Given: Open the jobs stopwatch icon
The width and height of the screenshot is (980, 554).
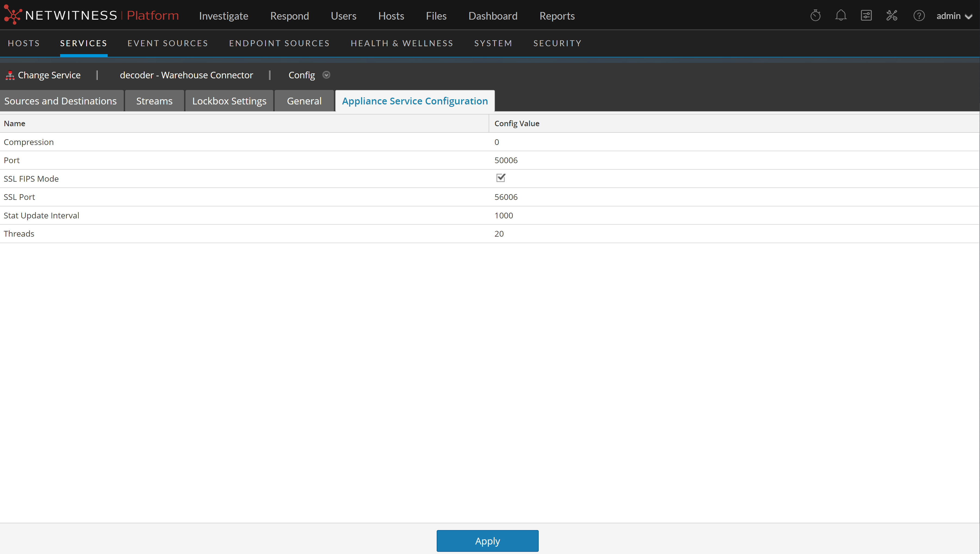Looking at the screenshot, I should pos(815,16).
